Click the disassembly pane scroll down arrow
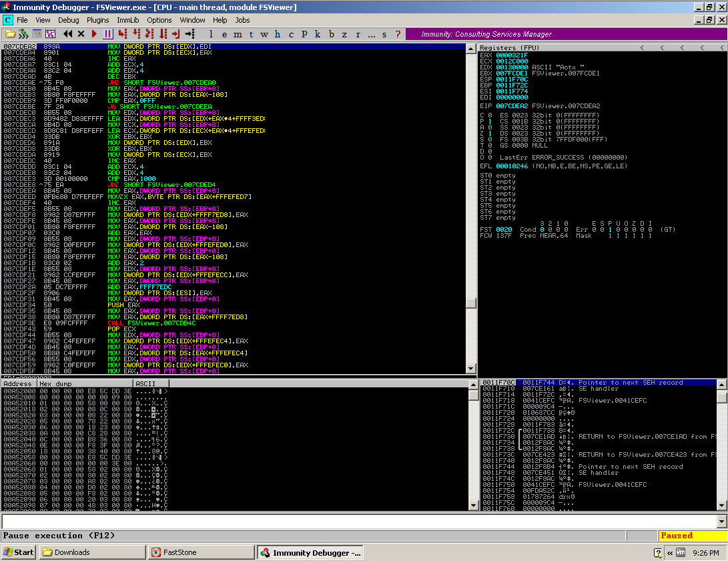The height and width of the screenshot is (561, 728). 471,368
